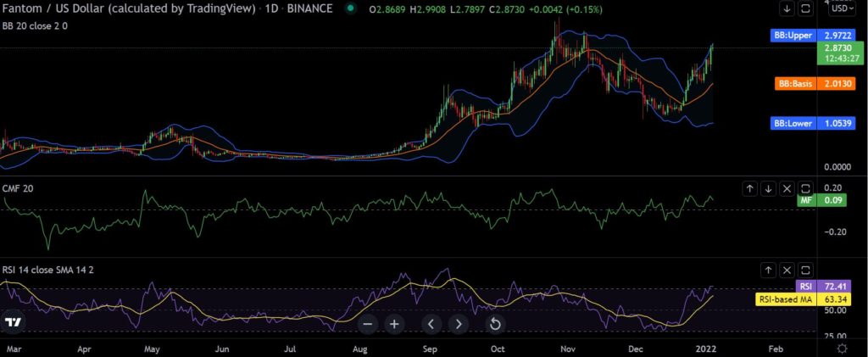Screen dimensions: 868x357
Task: Click the +0.0042 (+0.15%) change value
Action: coord(567,9)
